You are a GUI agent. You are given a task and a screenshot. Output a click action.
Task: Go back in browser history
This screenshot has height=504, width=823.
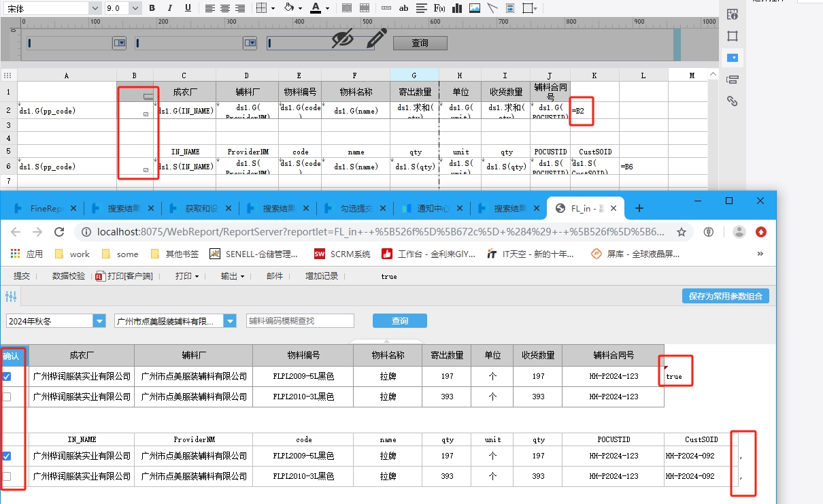click(16, 232)
